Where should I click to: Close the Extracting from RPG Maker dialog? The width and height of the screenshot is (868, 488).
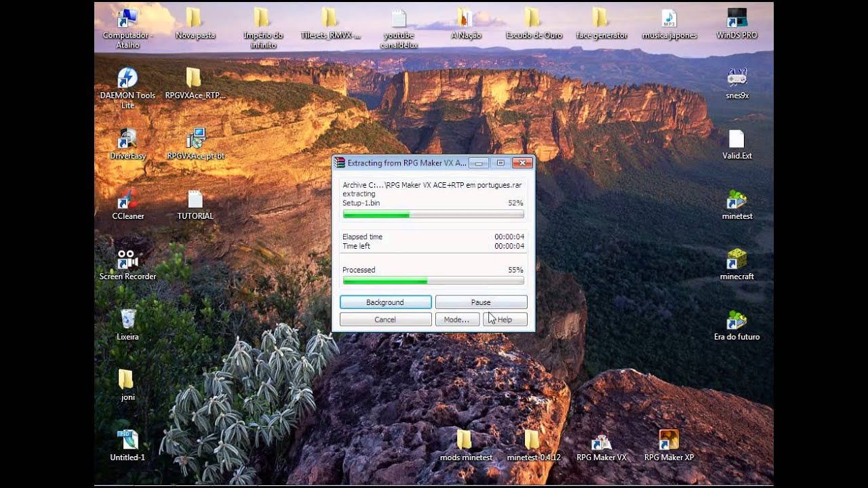pyautogui.click(x=522, y=163)
